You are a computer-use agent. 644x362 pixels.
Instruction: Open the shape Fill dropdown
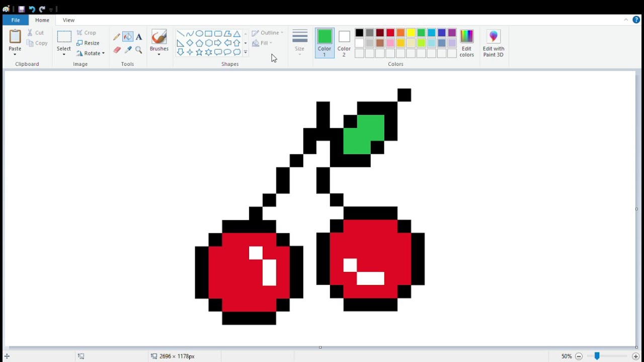[x=262, y=43]
